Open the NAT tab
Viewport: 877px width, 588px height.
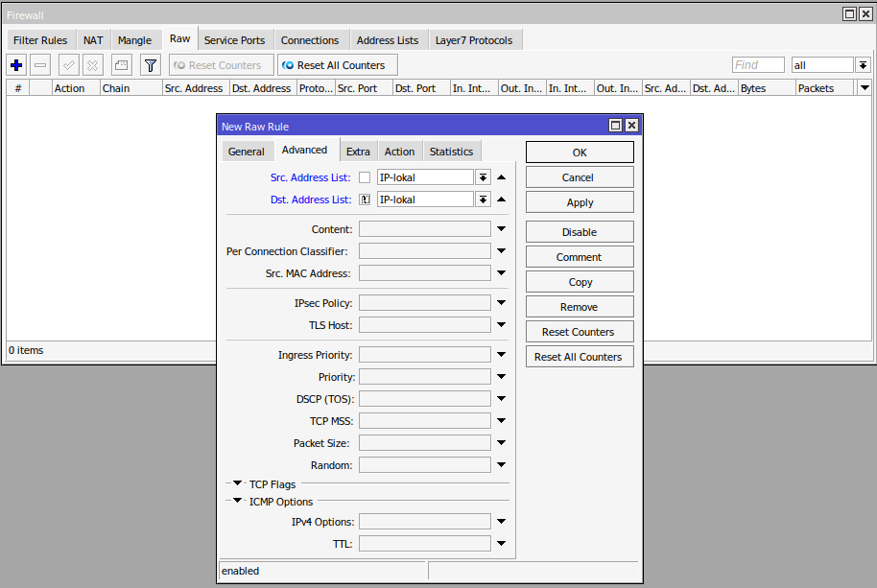(93, 40)
